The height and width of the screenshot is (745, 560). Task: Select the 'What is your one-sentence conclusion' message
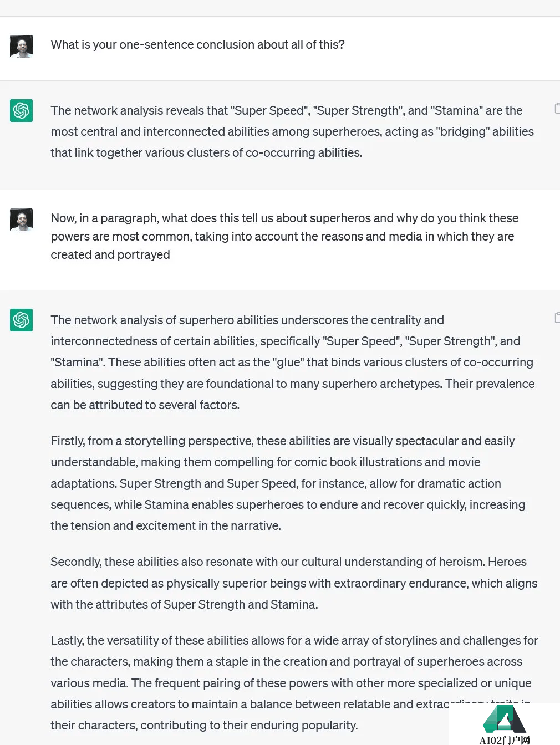(x=197, y=45)
